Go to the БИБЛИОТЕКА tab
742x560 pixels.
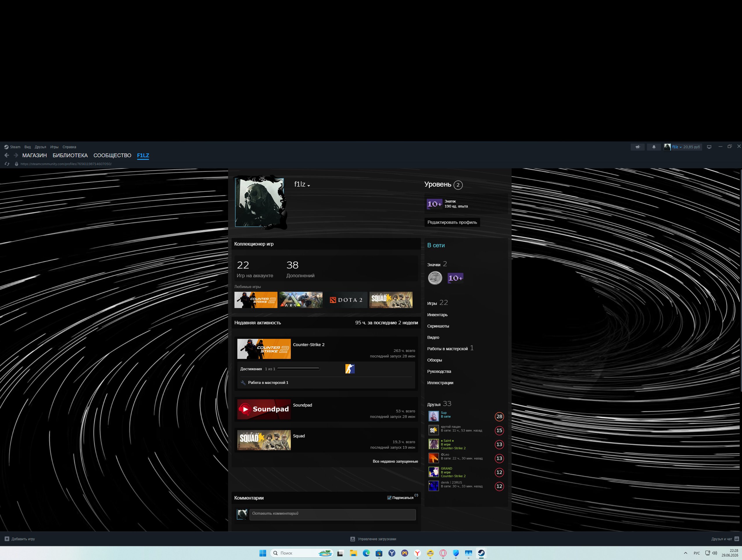70,155
